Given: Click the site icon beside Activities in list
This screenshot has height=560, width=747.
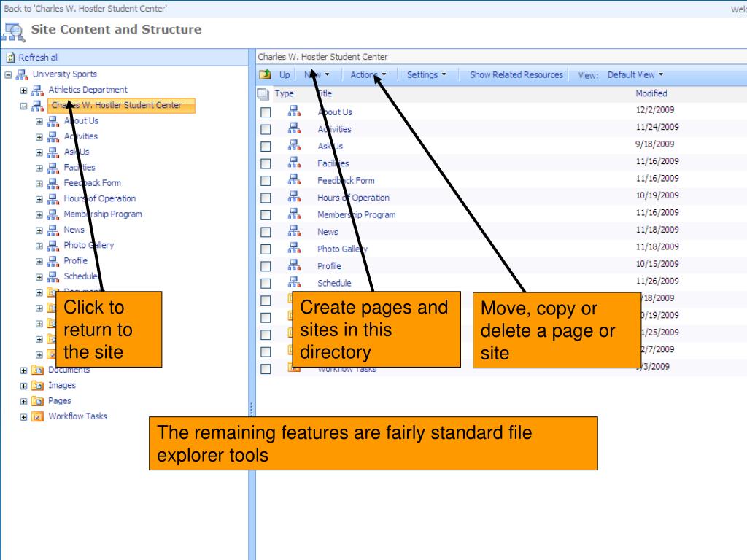Looking at the screenshot, I should tap(294, 129).
